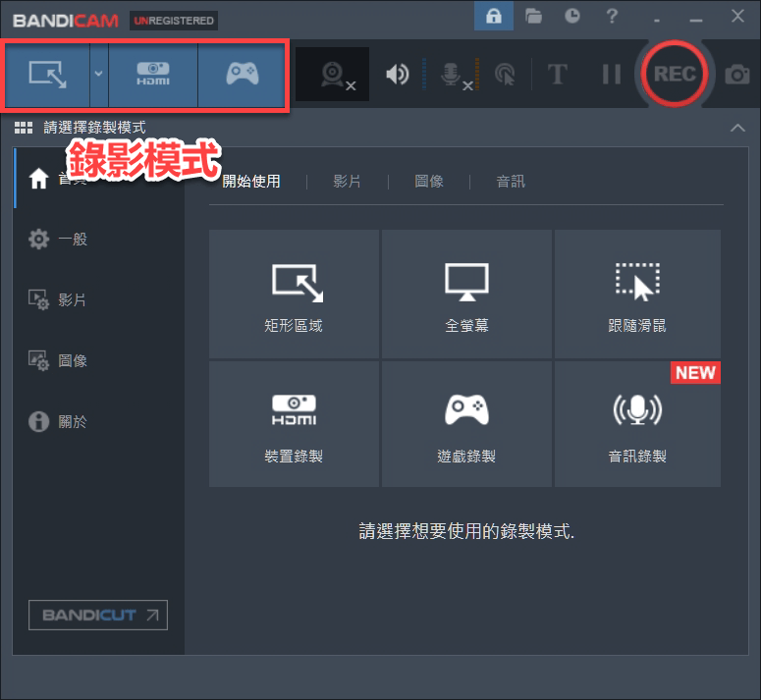Choose 遊戲錄製 game recording tile
761x700 pixels.
click(x=466, y=424)
